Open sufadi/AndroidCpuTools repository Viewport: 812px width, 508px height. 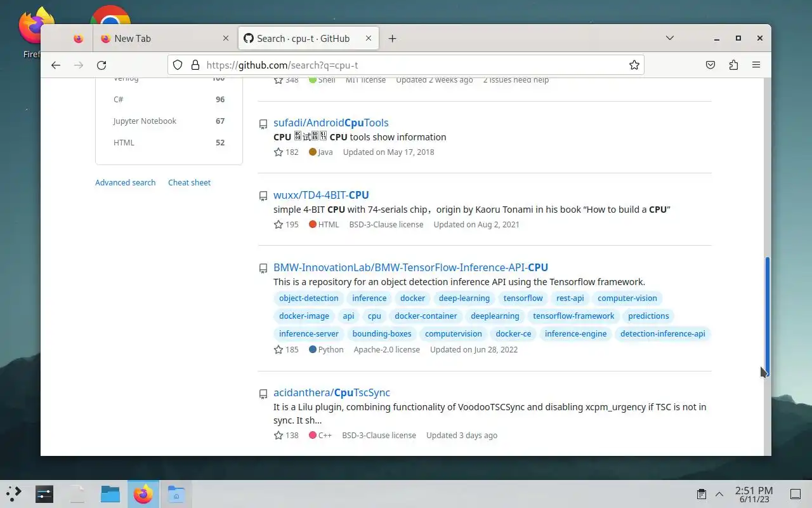331,123
